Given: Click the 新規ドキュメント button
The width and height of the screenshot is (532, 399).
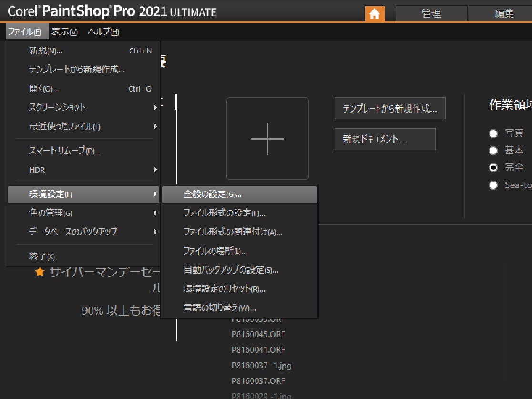Looking at the screenshot, I should 385,138.
